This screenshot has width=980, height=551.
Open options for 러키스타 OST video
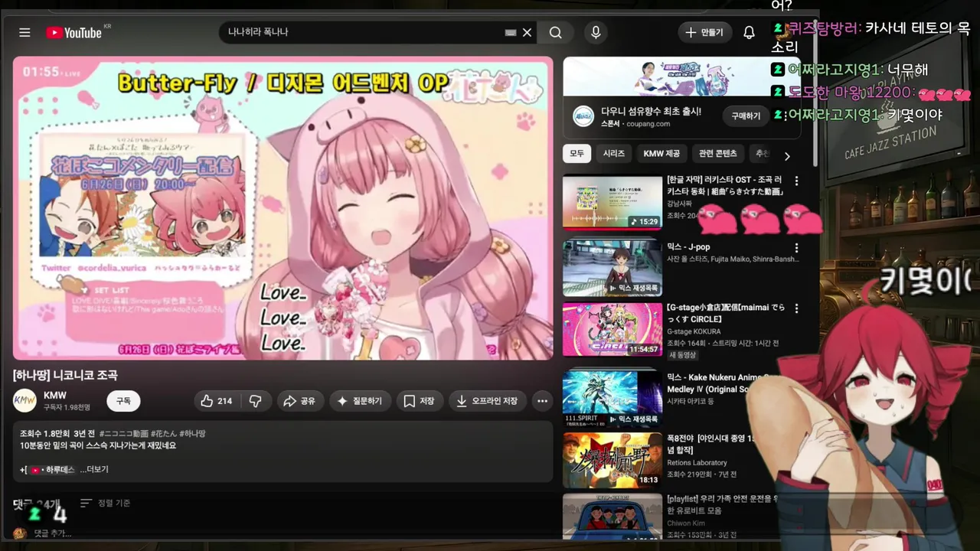click(796, 181)
